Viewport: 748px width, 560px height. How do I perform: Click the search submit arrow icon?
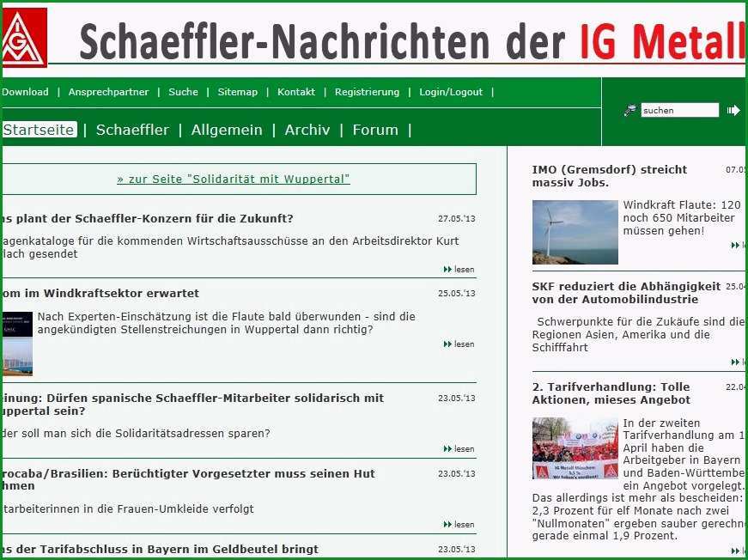click(x=733, y=111)
